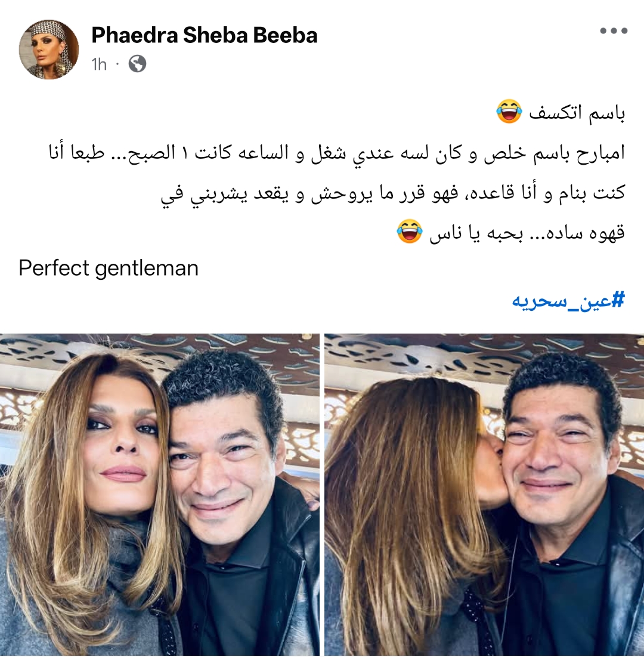Open Phaedra Sheba Beeba's profile picture

click(x=49, y=50)
